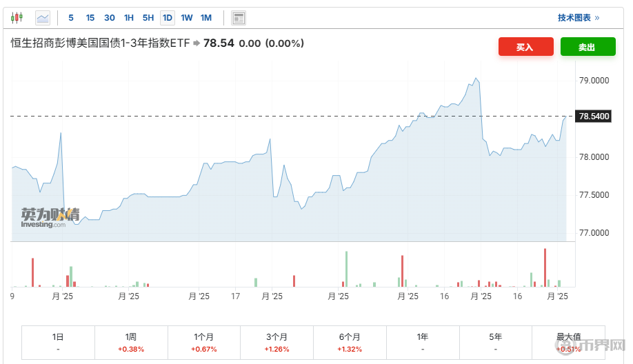
Task: Switch chart to 1H interval
Action: click(129, 17)
